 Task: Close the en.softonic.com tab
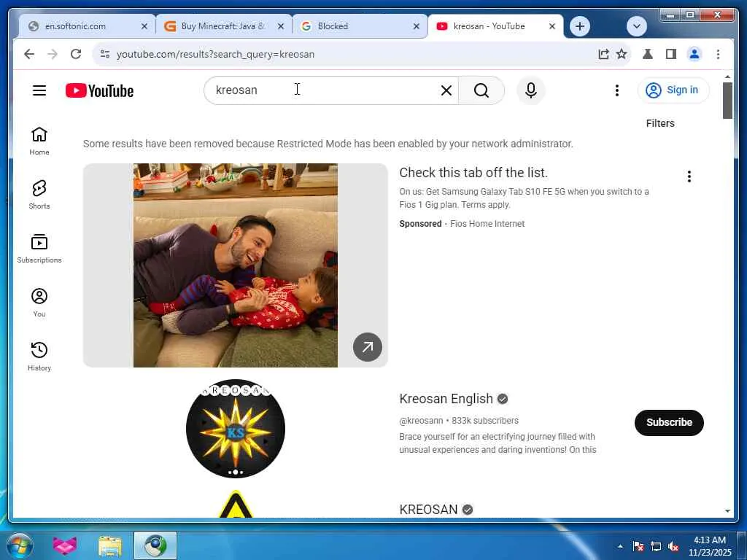pos(144,26)
